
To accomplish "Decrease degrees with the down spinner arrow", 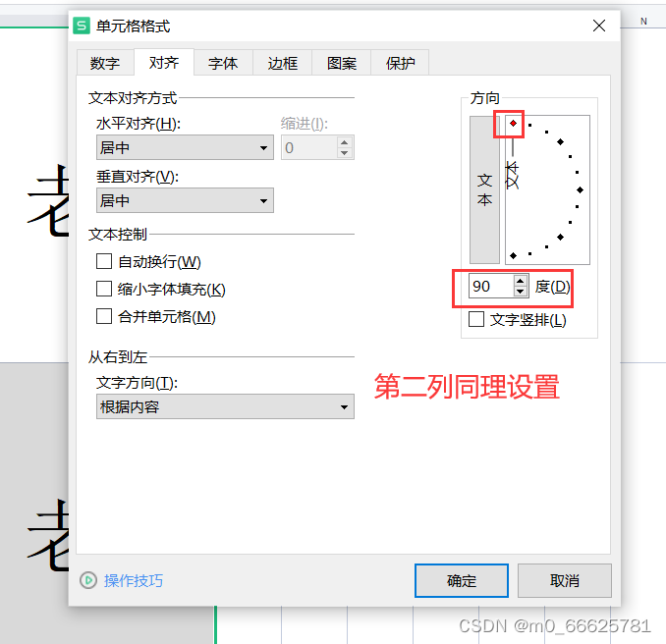I will [x=521, y=292].
